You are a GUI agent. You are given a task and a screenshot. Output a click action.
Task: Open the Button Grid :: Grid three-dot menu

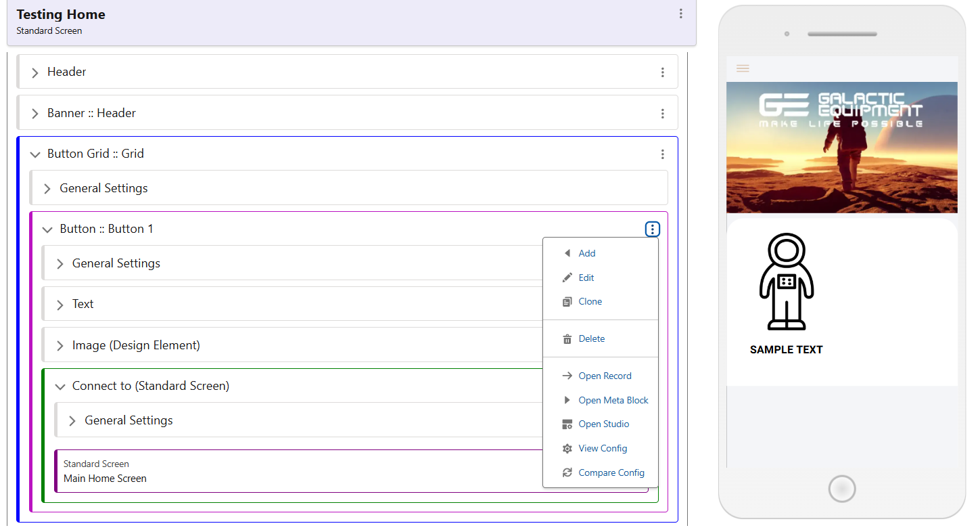point(662,154)
